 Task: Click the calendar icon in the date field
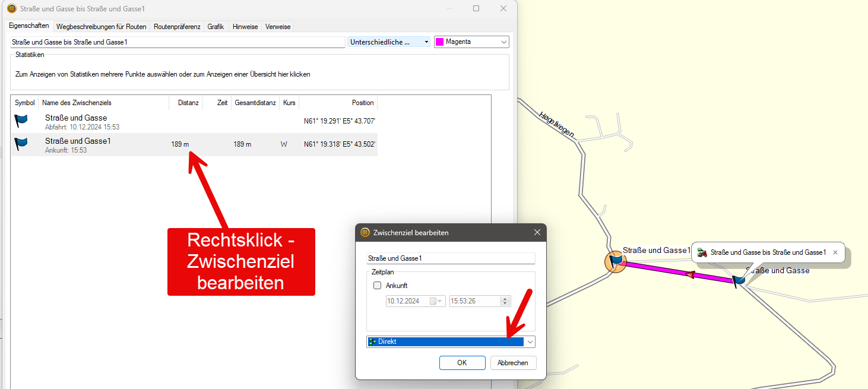coord(433,301)
